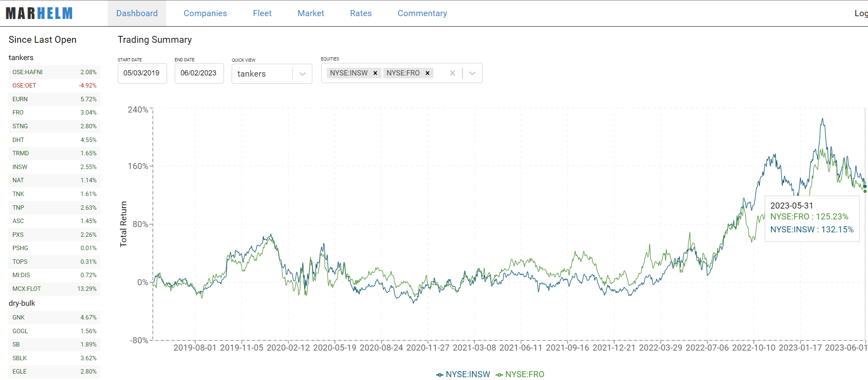Select the SBLK ticker row
This screenshot has height=380, width=868.
pos(54,358)
